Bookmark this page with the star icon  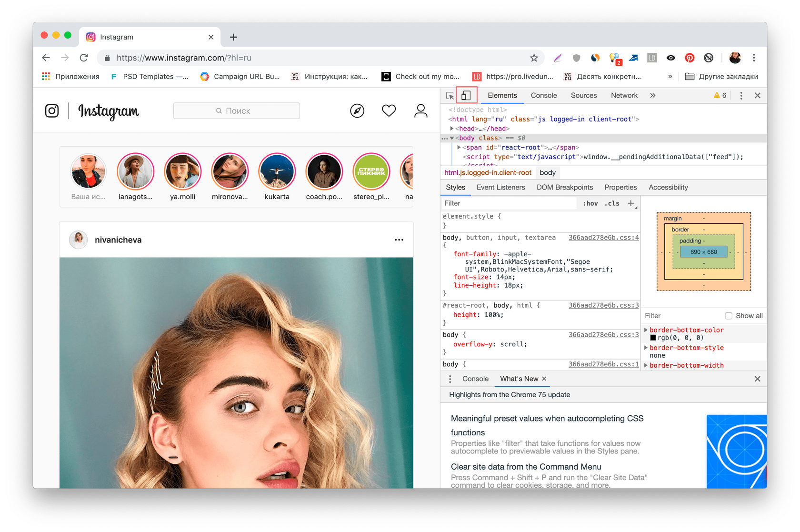coord(534,58)
